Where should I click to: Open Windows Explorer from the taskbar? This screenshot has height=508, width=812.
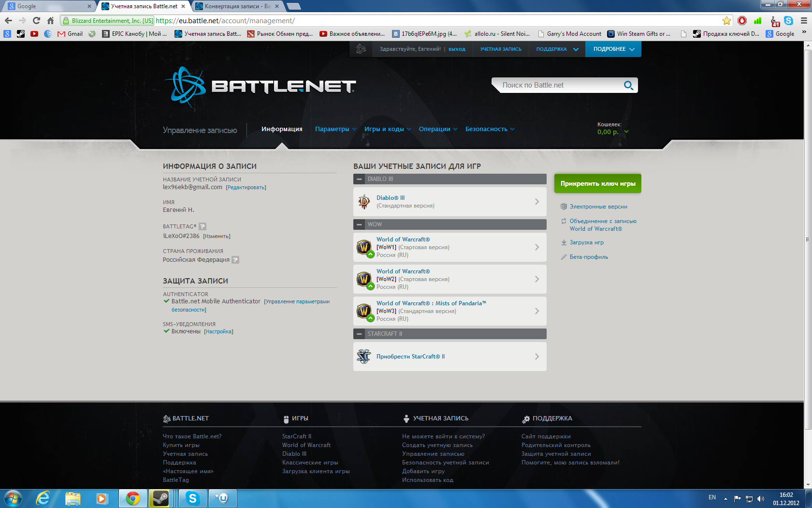tap(72, 498)
